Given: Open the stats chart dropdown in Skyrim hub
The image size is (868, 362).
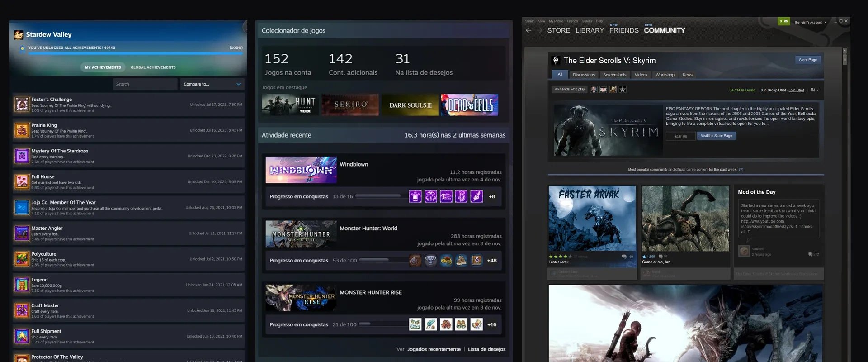Looking at the screenshot, I should coord(814,90).
